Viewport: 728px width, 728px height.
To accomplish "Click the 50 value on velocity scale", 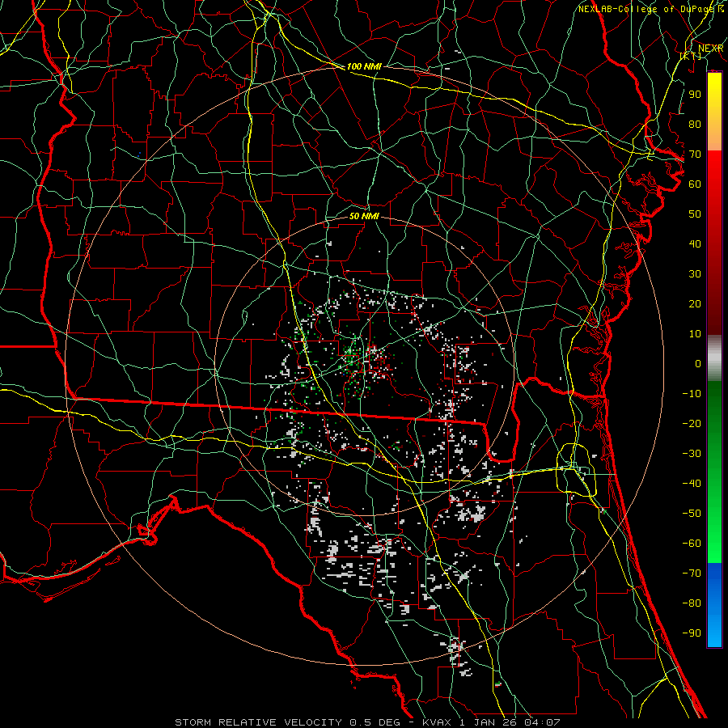I will [x=695, y=214].
